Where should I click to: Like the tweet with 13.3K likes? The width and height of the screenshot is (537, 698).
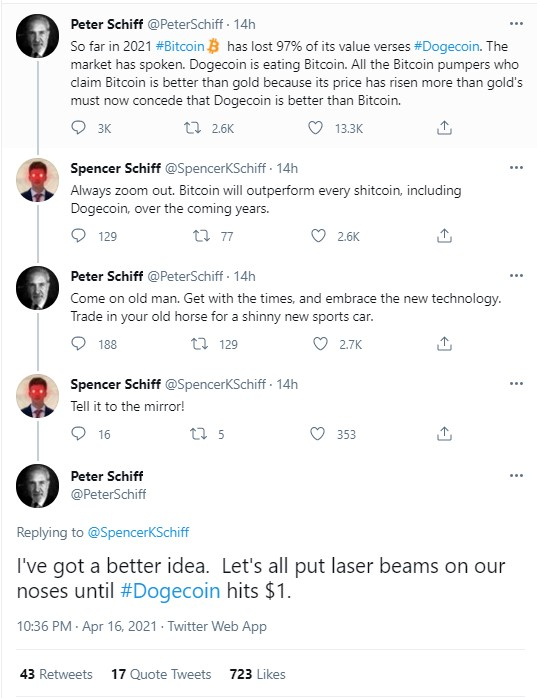(315, 128)
